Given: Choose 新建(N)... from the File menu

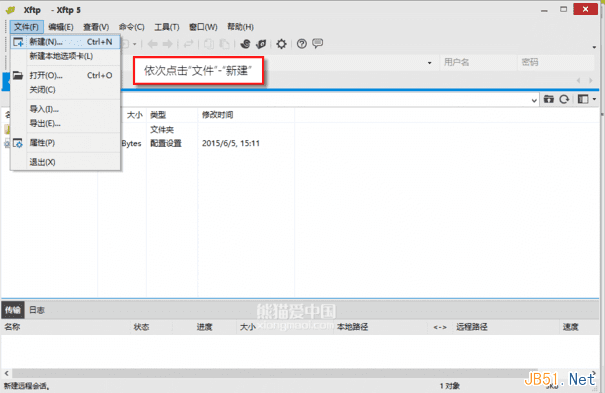Looking at the screenshot, I should pos(66,42).
